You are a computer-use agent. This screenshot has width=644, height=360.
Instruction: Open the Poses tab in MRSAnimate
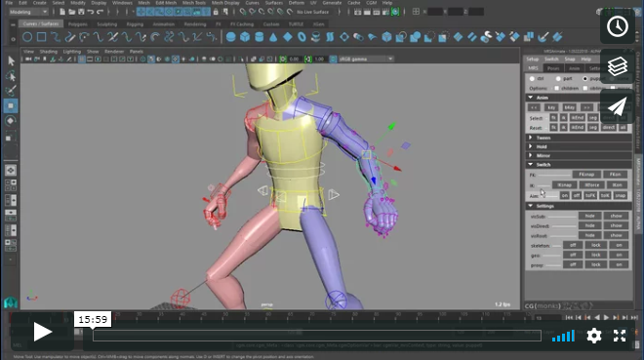tap(553, 68)
